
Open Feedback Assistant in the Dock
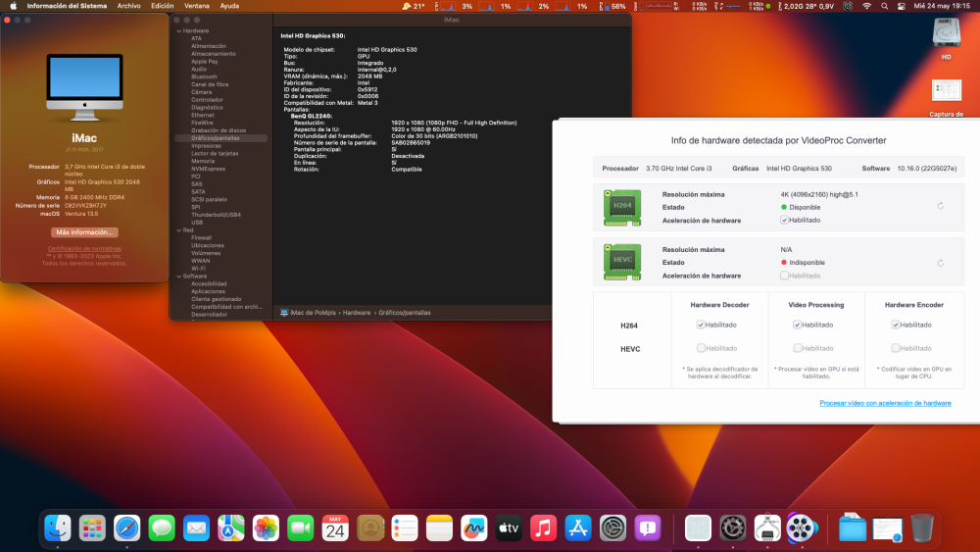click(x=648, y=528)
